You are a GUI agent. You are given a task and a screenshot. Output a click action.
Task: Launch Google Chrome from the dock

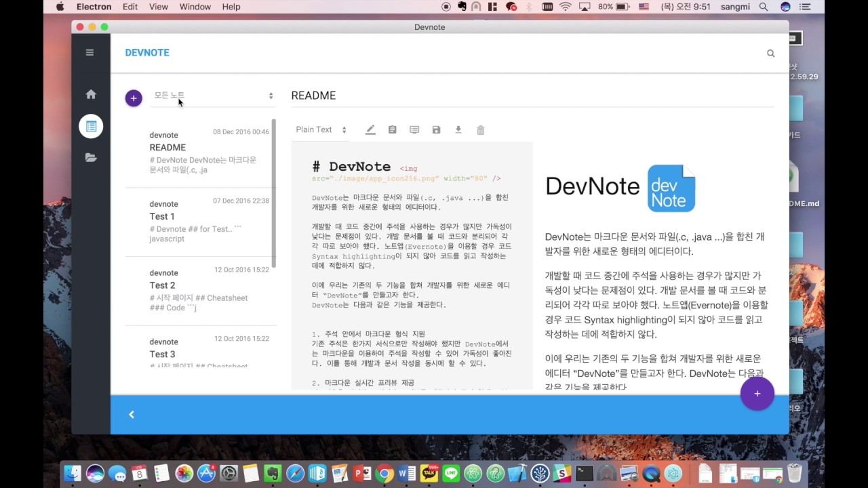pyautogui.click(x=384, y=473)
